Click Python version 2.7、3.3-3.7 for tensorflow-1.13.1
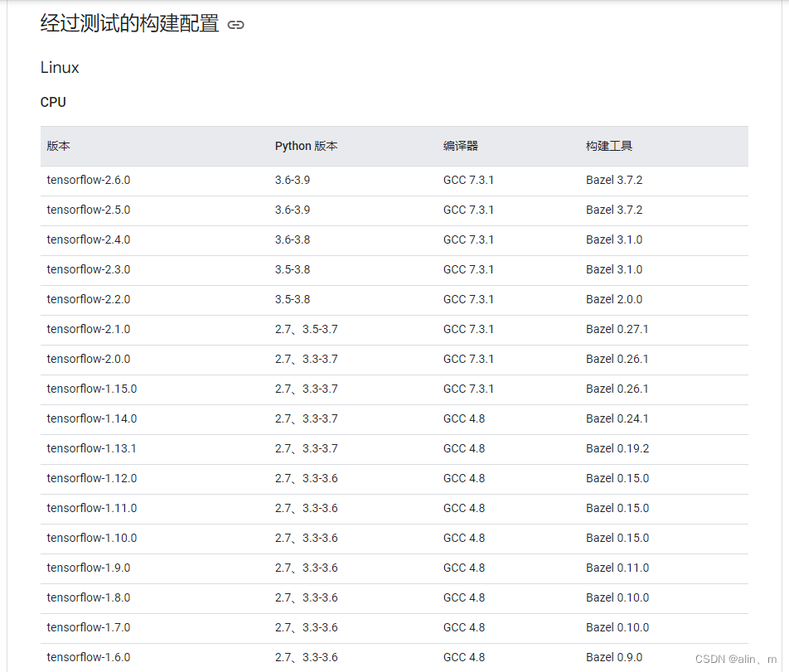Viewport: 789px width, 672px height. point(307,448)
